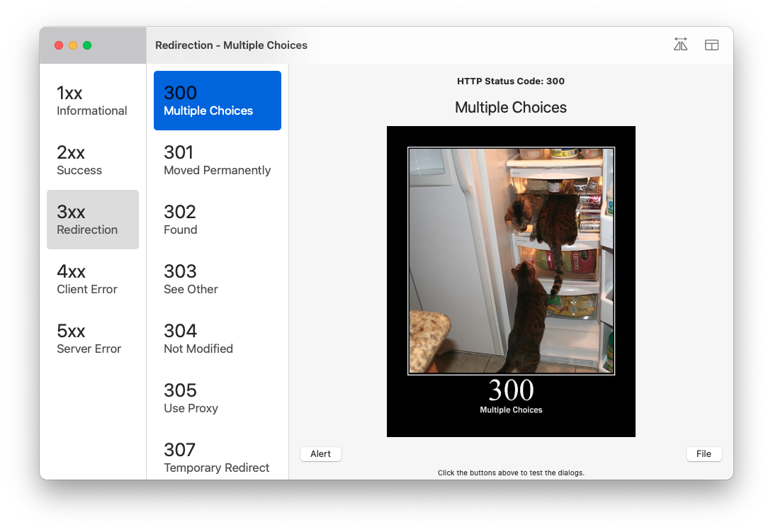
Task: Click the yellow minimize window button
Action: (73, 45)
